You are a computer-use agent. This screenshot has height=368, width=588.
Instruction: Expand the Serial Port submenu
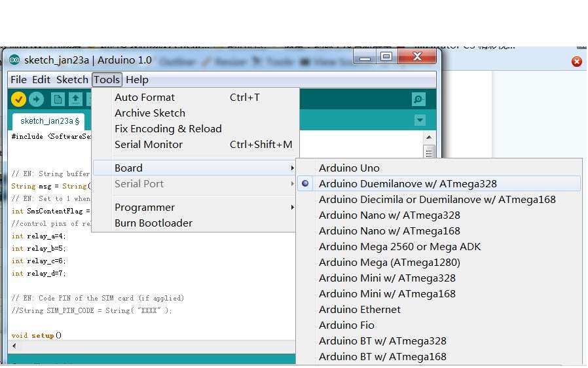pos(194,184)
